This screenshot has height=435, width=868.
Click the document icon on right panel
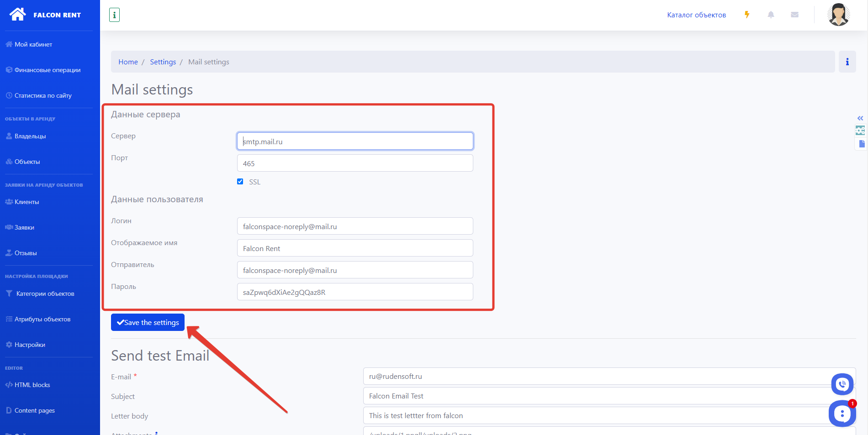pos(862,144)
